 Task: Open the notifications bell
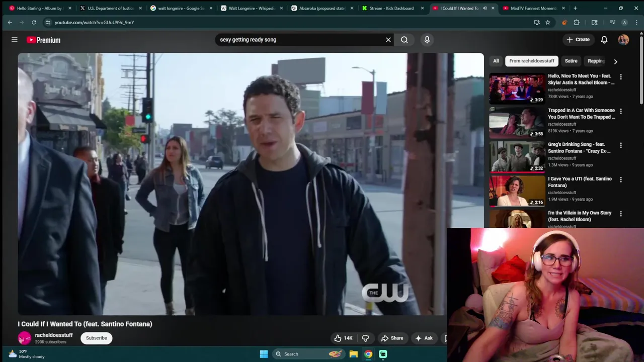click(604, 40)
